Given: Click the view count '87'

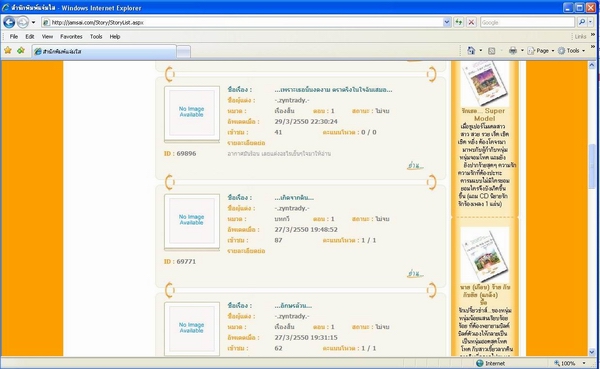Looking at the screenshot, I should point(278,240).
